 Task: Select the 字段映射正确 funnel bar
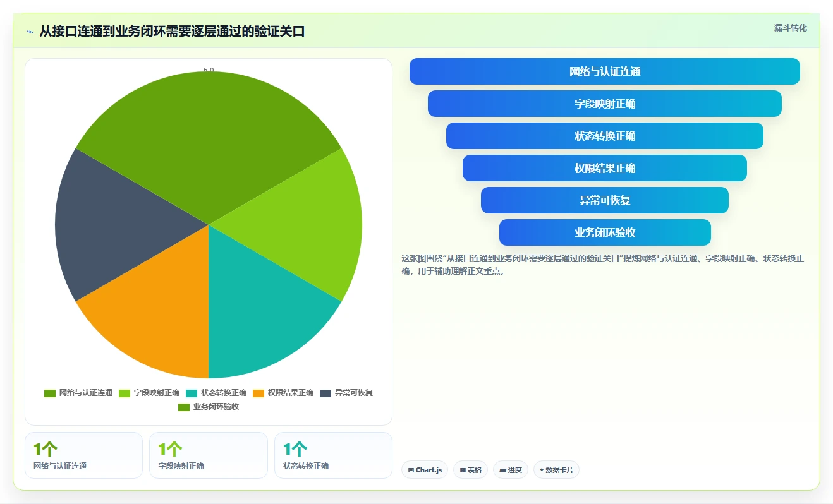click(605, 104)
